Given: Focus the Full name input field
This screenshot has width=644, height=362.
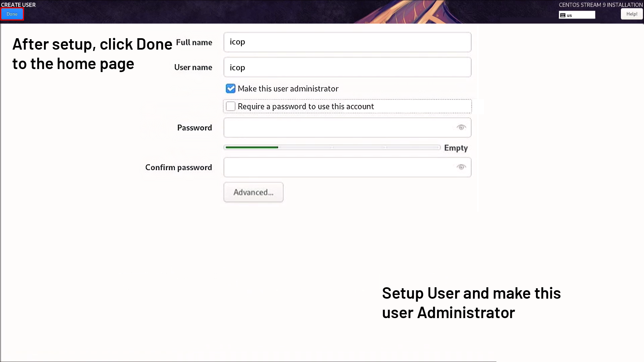Looking at the screenshot, I should [x=347, y=42].
